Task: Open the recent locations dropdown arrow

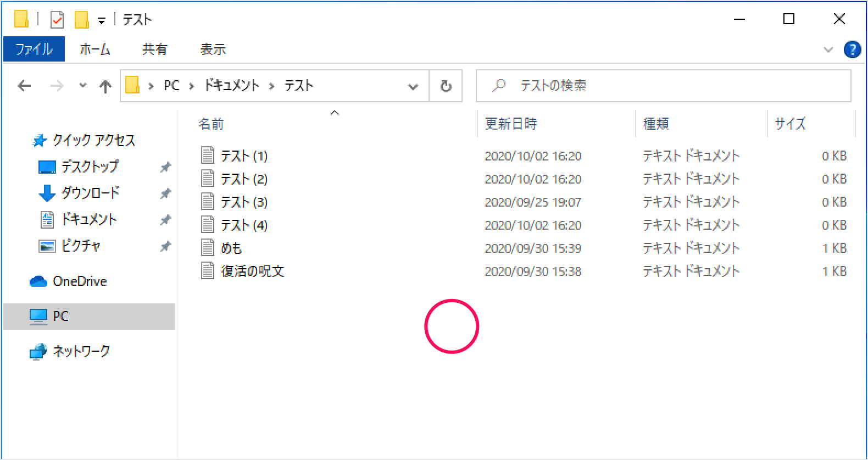Action: (x=83, y=85)
